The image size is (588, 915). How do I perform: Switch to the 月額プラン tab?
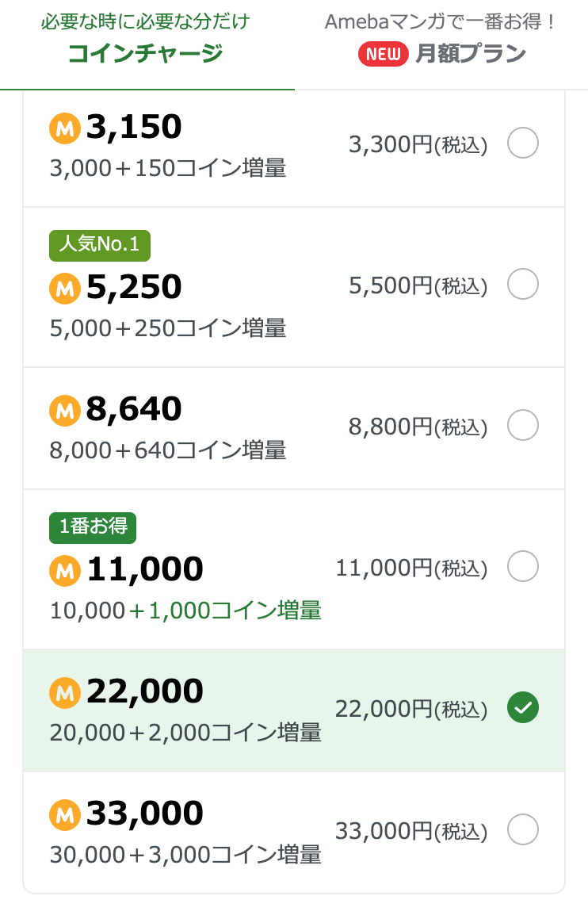441,44
